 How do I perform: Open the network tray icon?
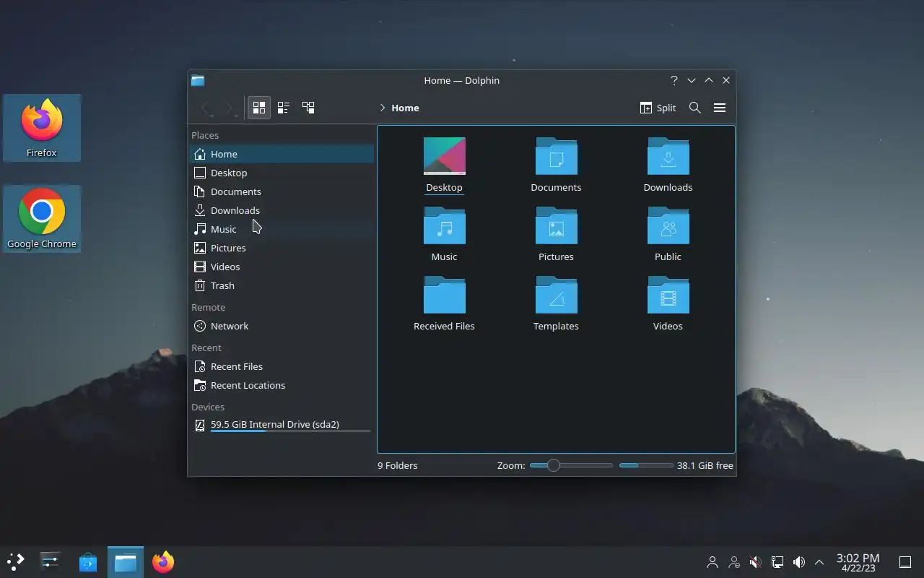(777, 562)
